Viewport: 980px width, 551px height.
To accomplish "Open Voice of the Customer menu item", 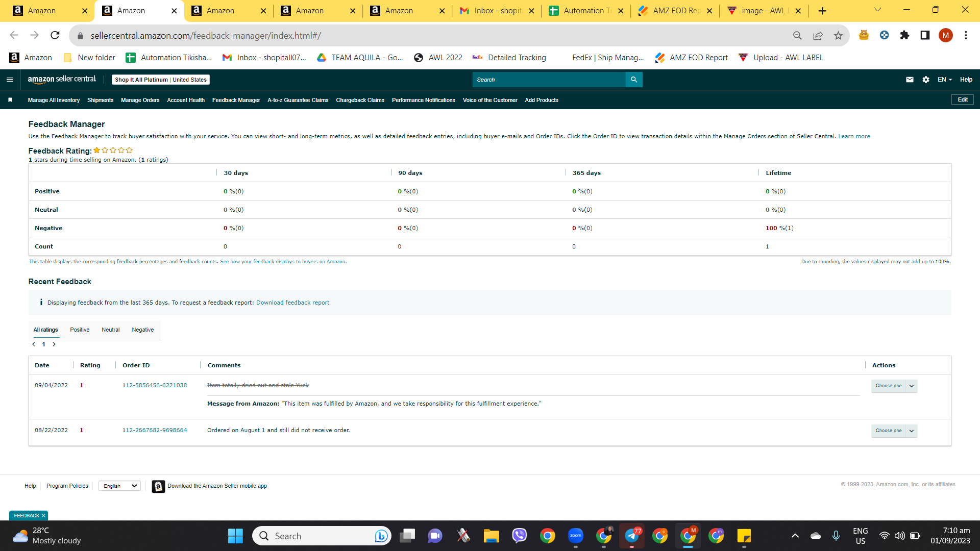I will [490, 100].
